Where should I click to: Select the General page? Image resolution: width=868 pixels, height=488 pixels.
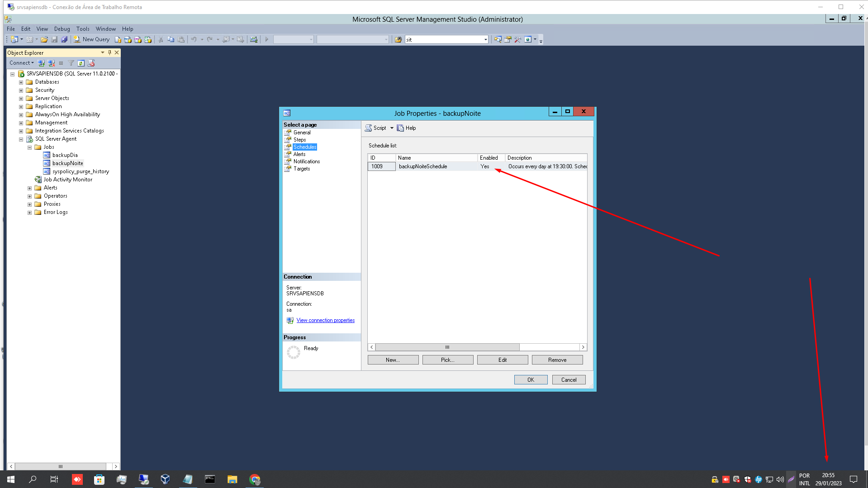[302, 133]
